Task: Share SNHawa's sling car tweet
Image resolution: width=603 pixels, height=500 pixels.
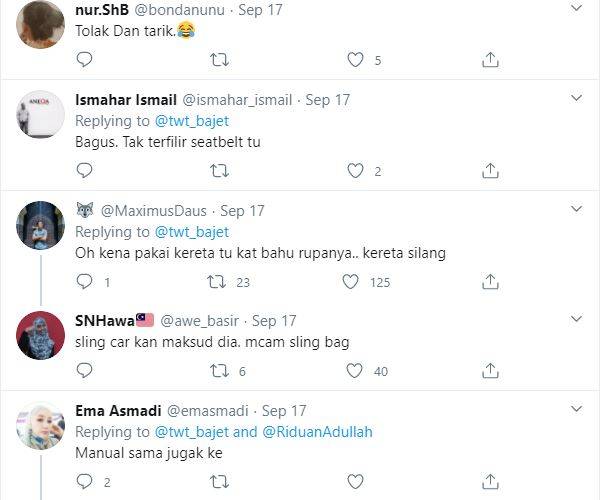Action: pos(490,371)
